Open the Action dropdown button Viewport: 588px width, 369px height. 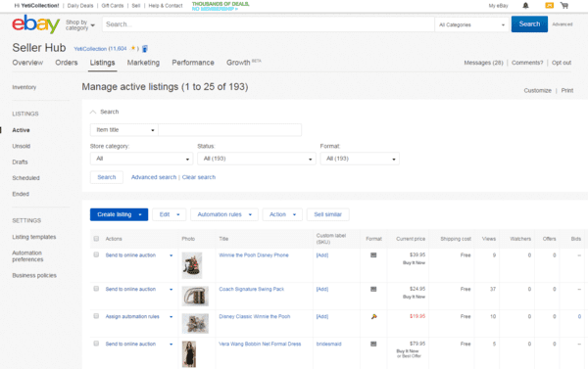click(282, 214)
